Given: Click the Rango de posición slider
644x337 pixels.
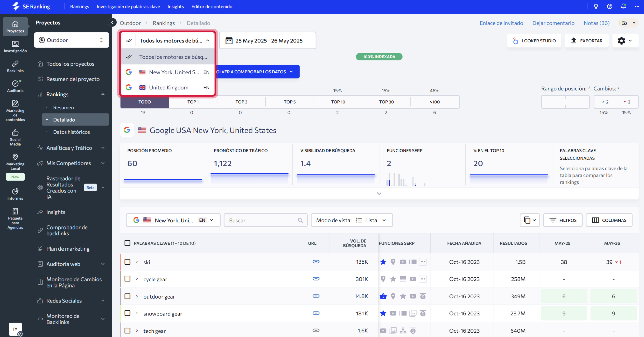Looking at the screenshot, I should coord(565,102).
